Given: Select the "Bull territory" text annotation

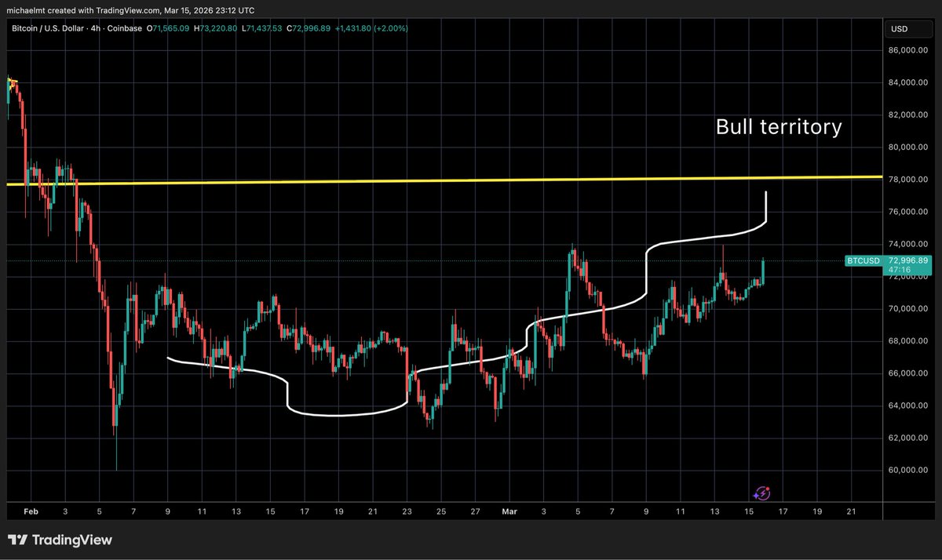Looking at the screenshot, I should click(778, 127).
